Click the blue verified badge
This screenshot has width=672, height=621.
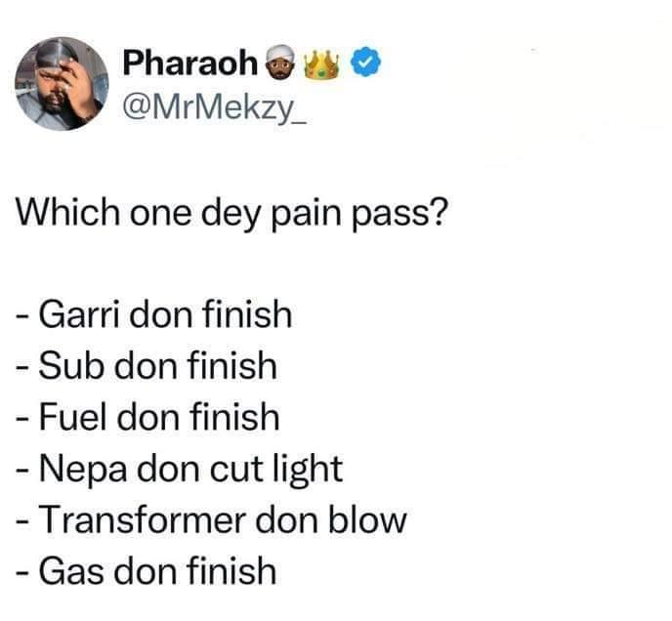(365, 62)
